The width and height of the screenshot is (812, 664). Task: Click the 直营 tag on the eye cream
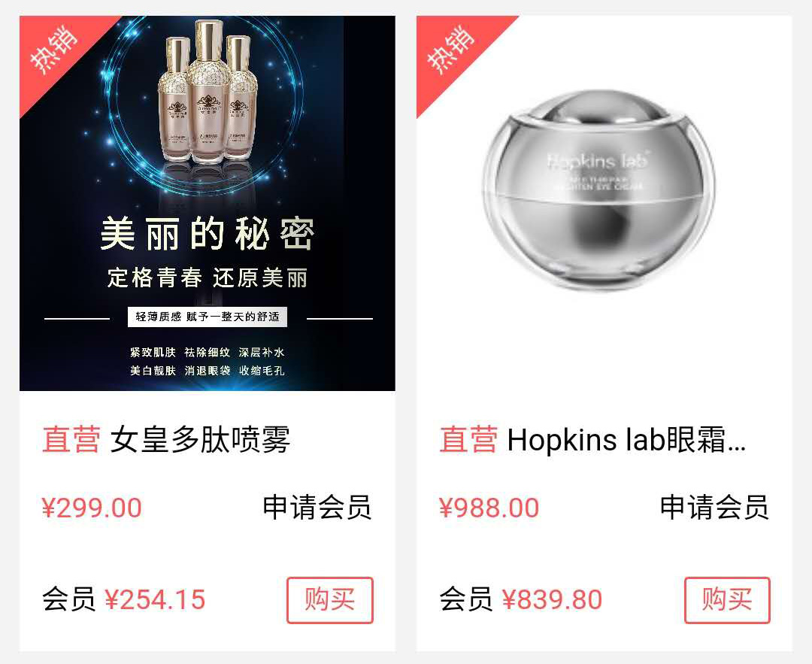pyautogui.click(x=468, y=439)
